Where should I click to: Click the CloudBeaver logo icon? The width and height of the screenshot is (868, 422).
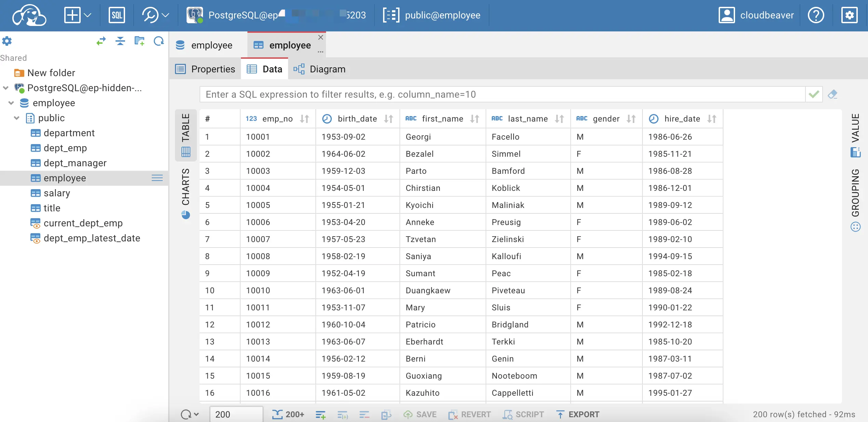(29, 15)
